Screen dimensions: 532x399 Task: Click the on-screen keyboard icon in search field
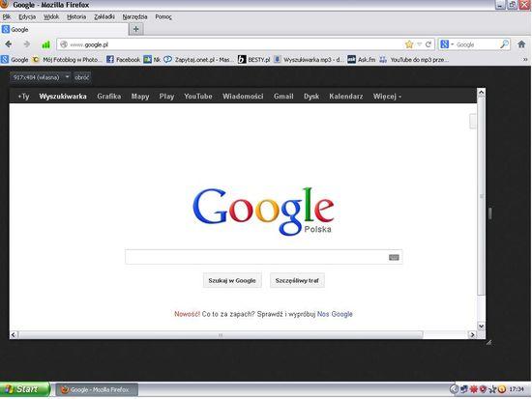pos(394,258)
